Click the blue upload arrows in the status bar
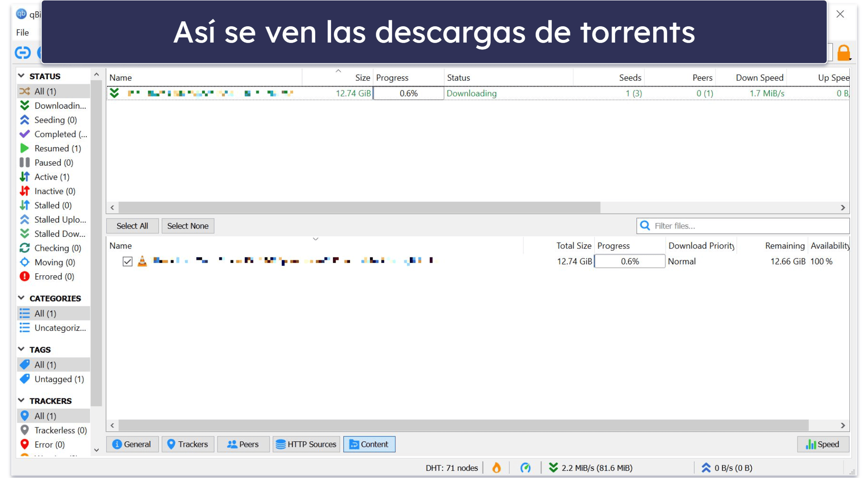This screenshot has width=868, height=478. 707,468
